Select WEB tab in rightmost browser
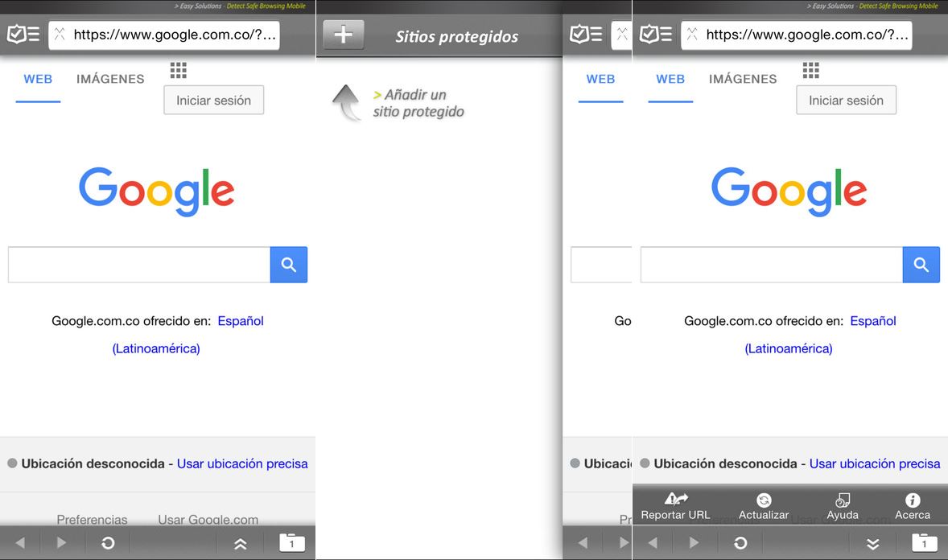The width and height of the screenshot is (948, 560). tap(670, 79)
